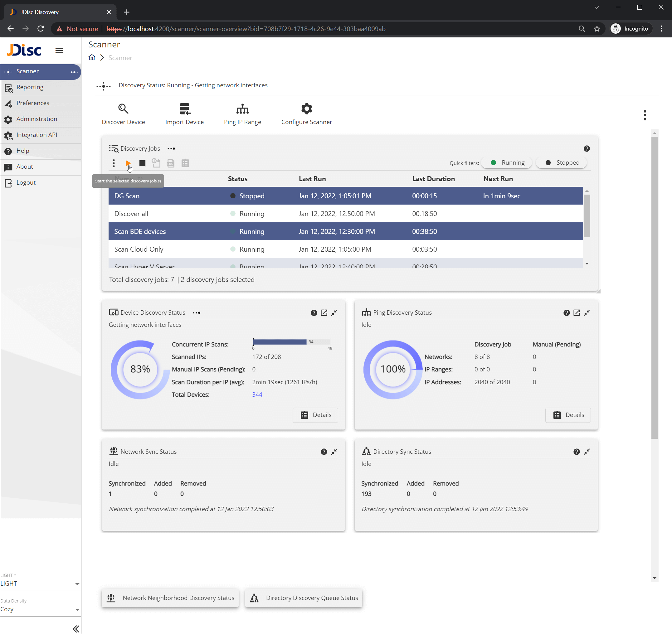Stop the selected discovery jobs

pyautogui.click(x=142, y=163)
